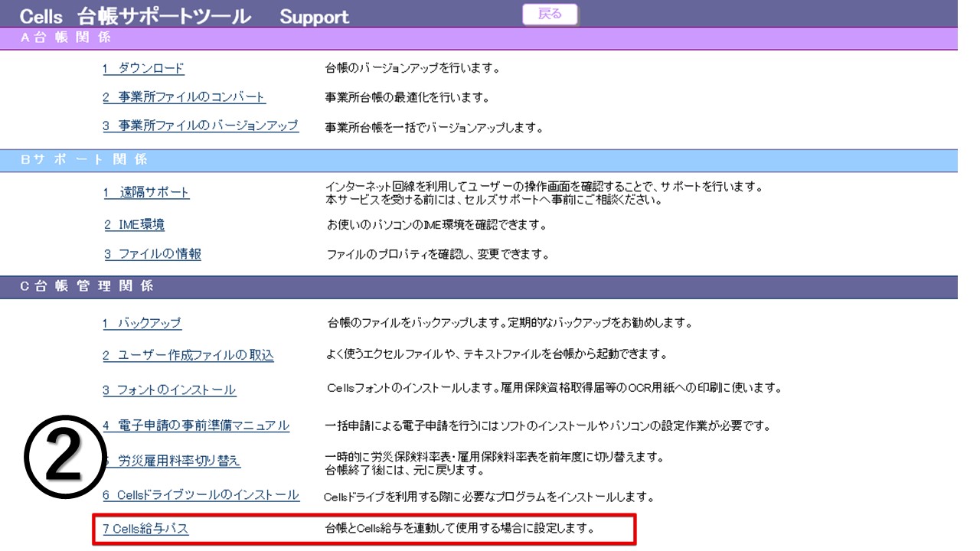Open the 1 ダウンロード link
Viewport: 980px width, 551px height.
click(143, 68)
